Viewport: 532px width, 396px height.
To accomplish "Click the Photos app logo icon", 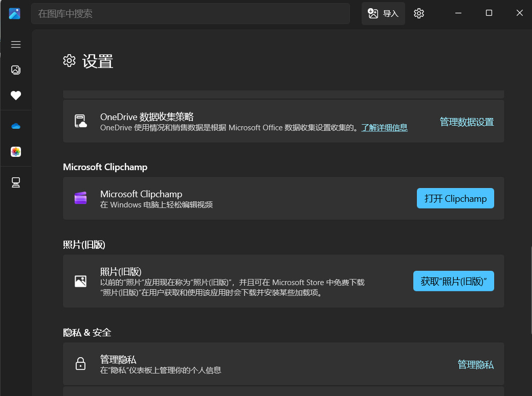I will [15, 14].
